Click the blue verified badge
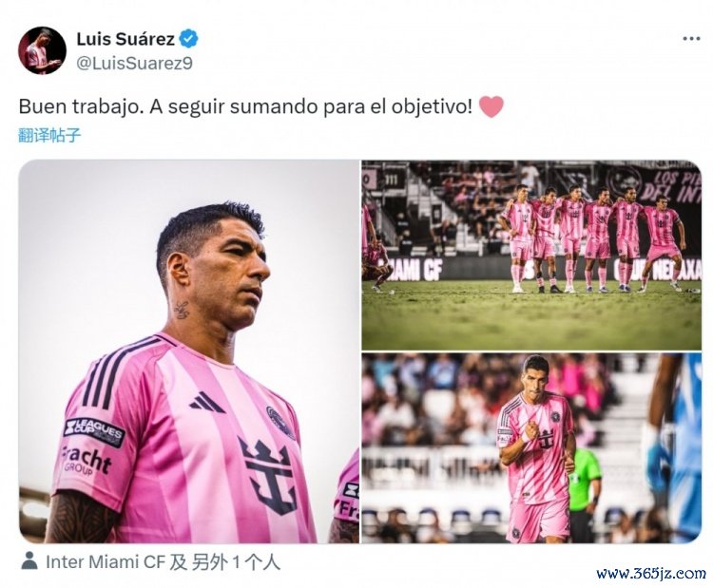The width and height of the screenshot is (713, 588). click(188, 39)
